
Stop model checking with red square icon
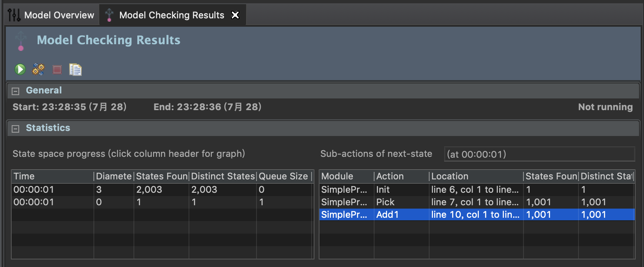(x=57, y=70)
